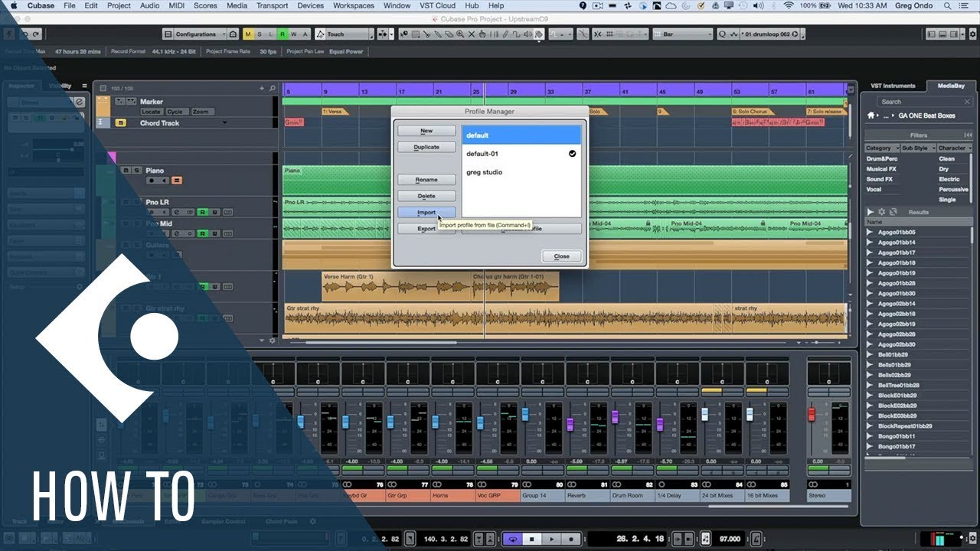Expand the Character filter dropdown
Image resolution: width=980 pixels, height=551 pixels.
(954, 148)
